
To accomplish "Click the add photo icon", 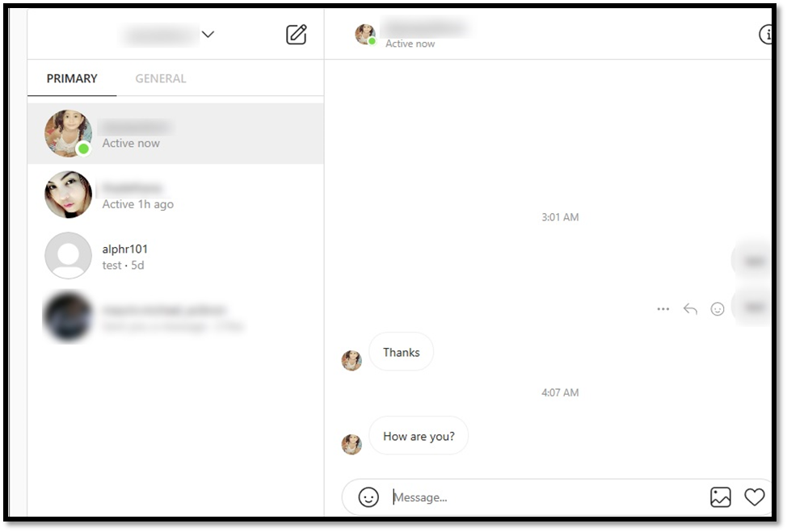I will (720, 497).
